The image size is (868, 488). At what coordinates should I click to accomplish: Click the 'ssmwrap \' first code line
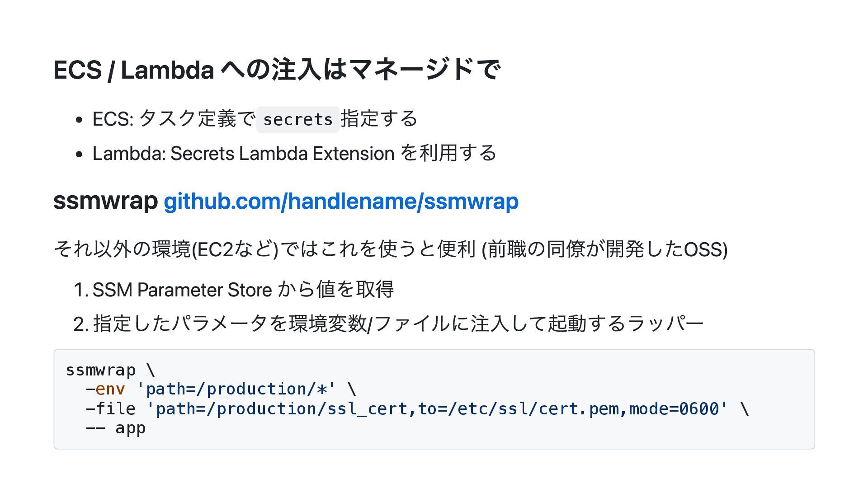110,370
